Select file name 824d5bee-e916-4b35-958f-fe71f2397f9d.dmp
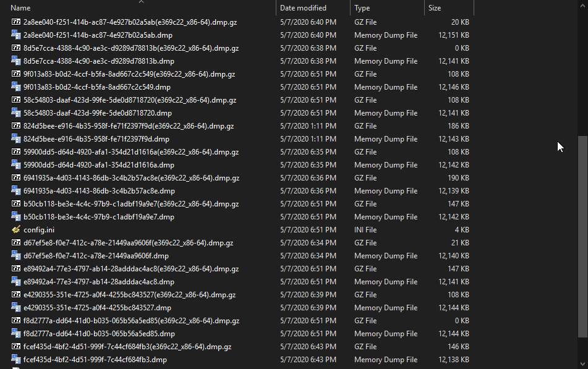The height and width of the screenshot is (369, 588). 96,139
